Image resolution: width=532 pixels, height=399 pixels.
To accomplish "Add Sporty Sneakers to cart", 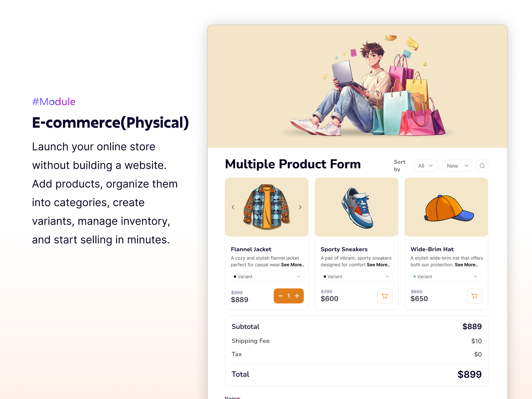I will tap(385, 296).
